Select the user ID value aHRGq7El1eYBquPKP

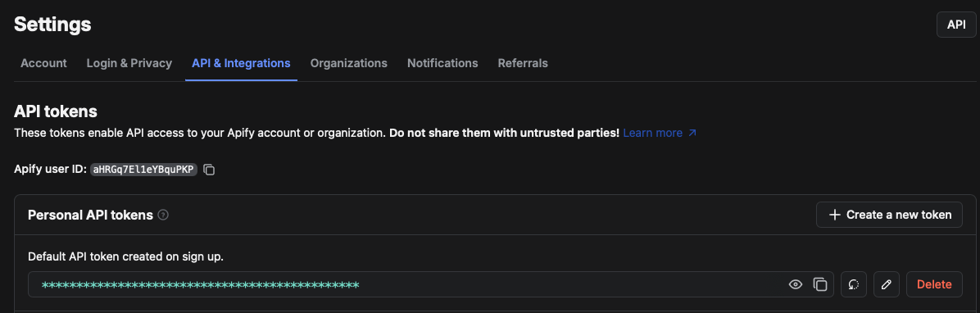[x=143, y=170]
